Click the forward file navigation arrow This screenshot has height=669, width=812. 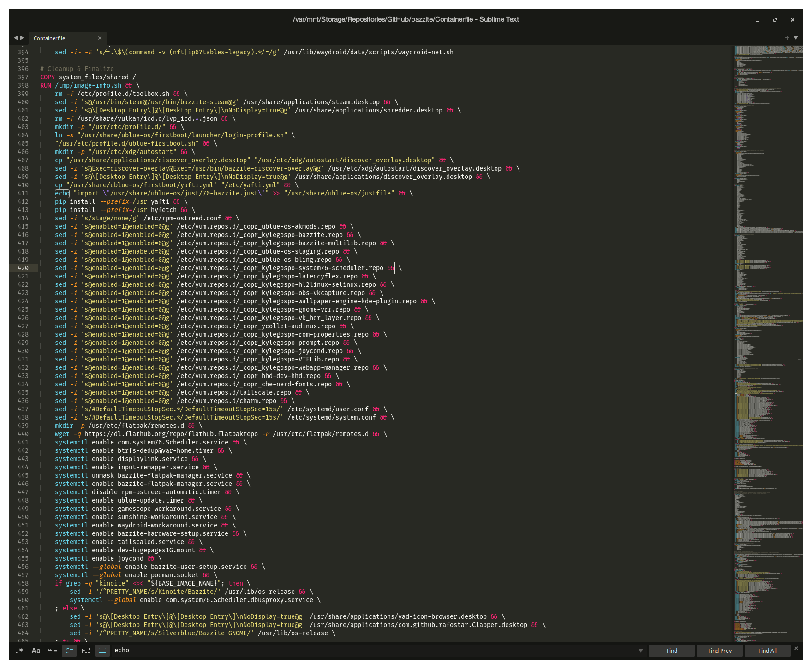tap(21, 38)
